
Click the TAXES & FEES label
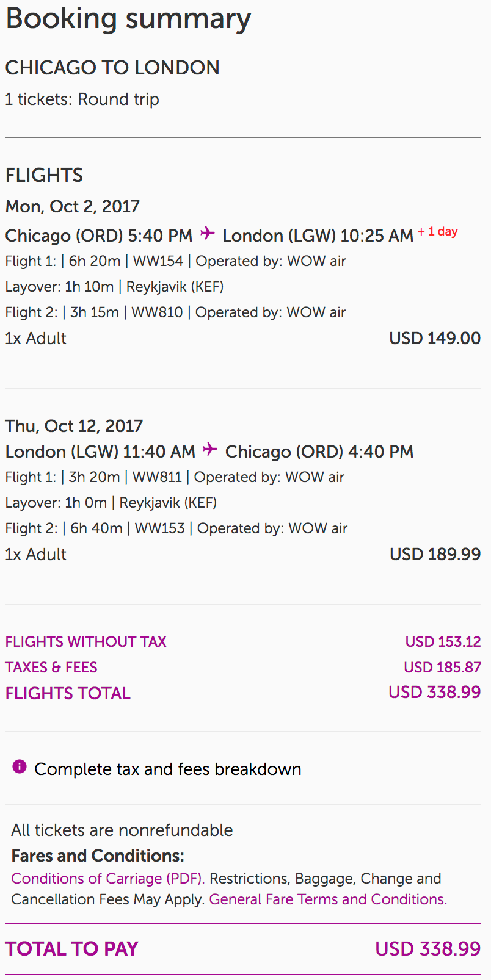coord(51,668)
